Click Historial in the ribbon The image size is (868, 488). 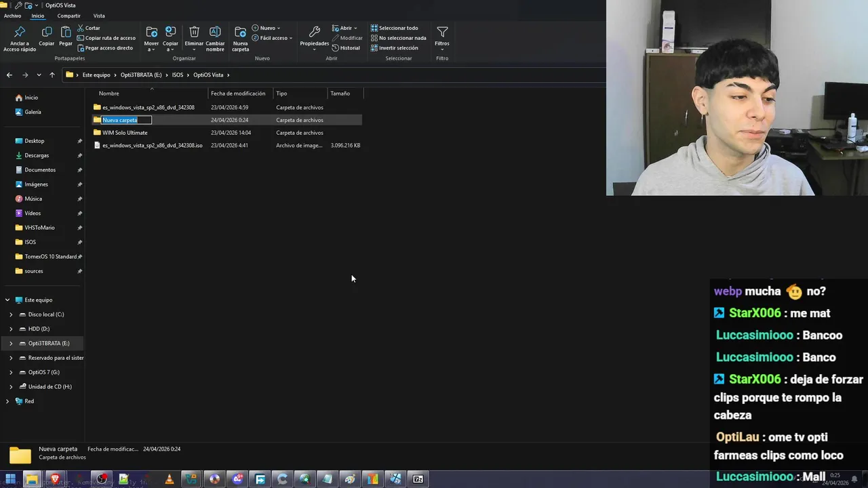[x=346, y=48]
